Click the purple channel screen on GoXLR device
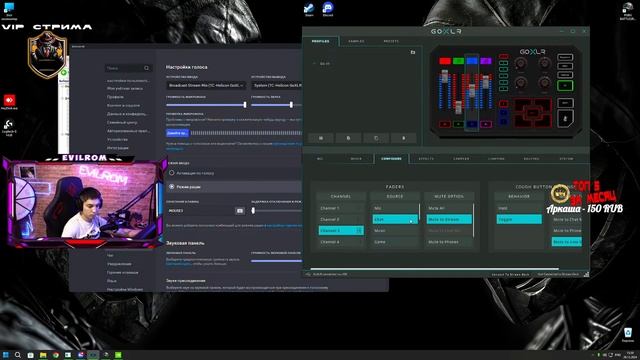Screen dimensions: 640x360 (486, 61)
